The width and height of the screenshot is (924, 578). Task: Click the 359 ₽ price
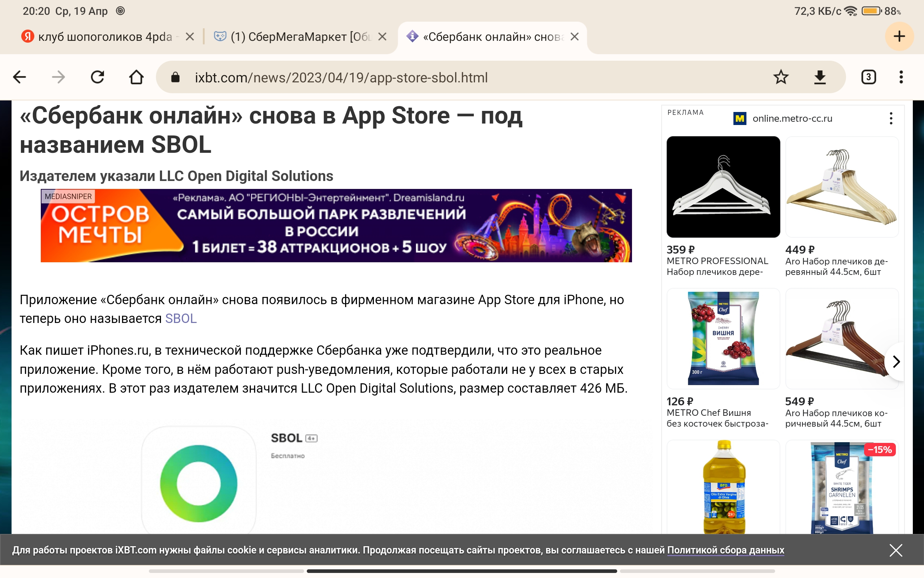[680, 250]
